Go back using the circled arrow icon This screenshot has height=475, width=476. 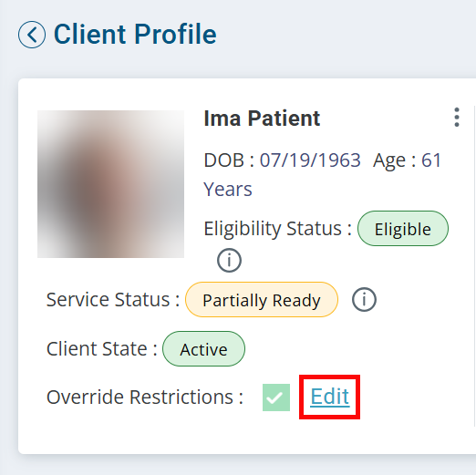(x=32, y=35)
